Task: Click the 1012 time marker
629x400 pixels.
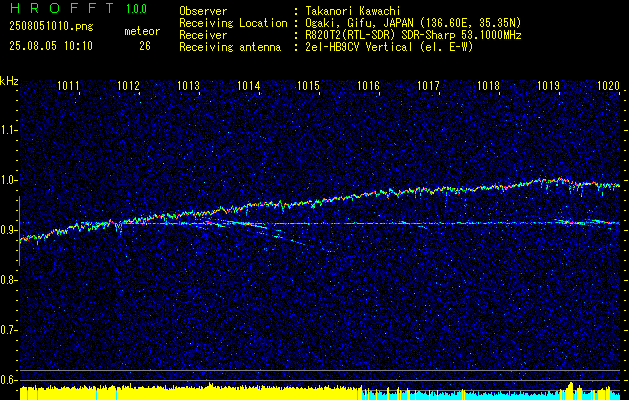Action: [x=128, y=85]
